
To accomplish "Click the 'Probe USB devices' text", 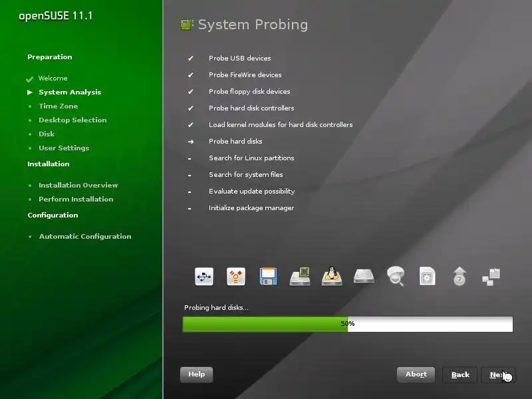I will click(x=239, y=59).
